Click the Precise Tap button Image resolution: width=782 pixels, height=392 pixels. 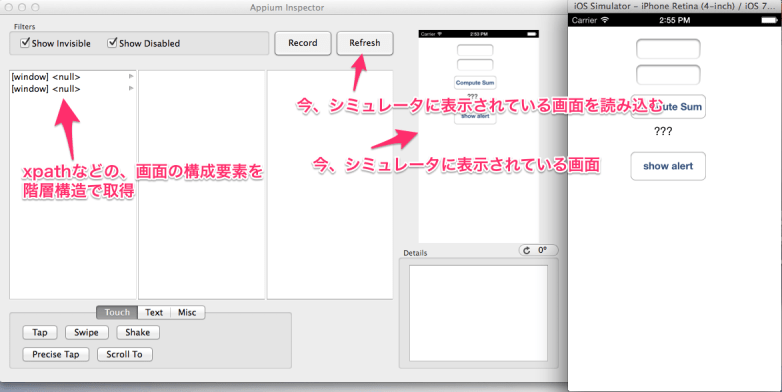56,355
